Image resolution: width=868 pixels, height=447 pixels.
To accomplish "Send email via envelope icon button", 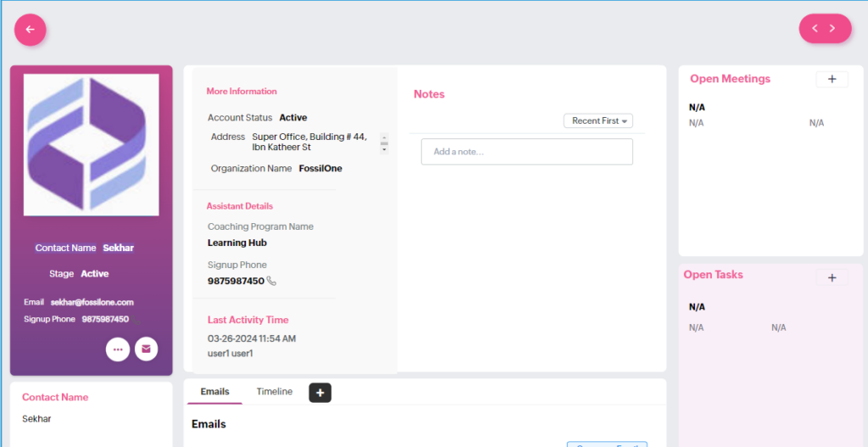I will [146, 349].
